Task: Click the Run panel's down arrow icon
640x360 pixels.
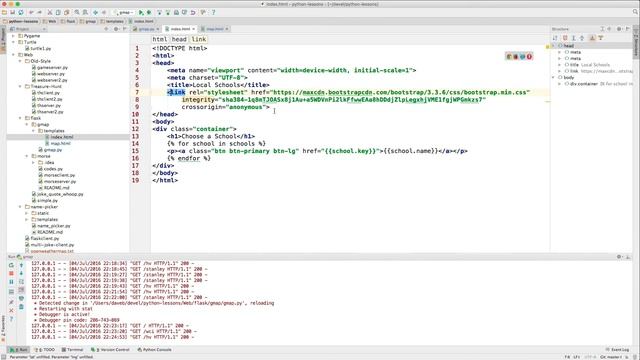Action: point(21,273)
